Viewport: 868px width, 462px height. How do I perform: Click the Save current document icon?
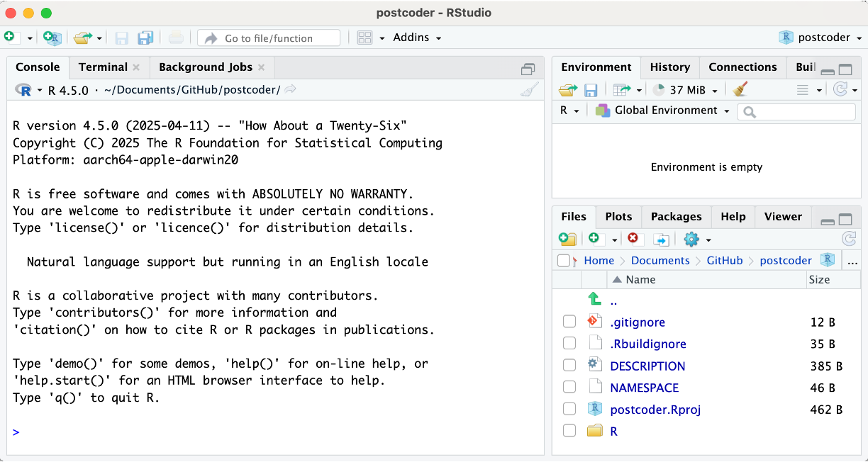[x=121, y=38]
